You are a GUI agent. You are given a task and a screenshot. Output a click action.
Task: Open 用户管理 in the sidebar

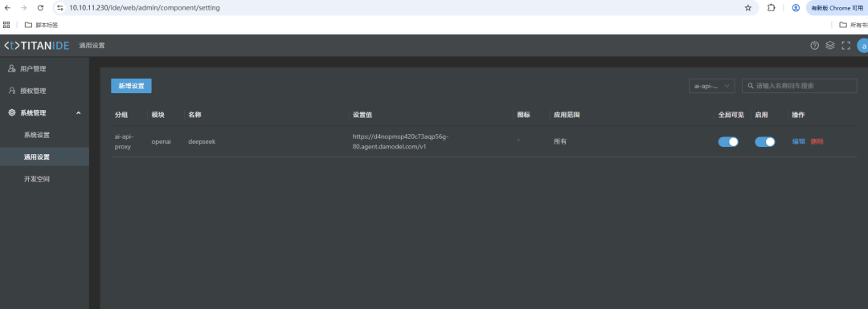(x=44, y=69)
